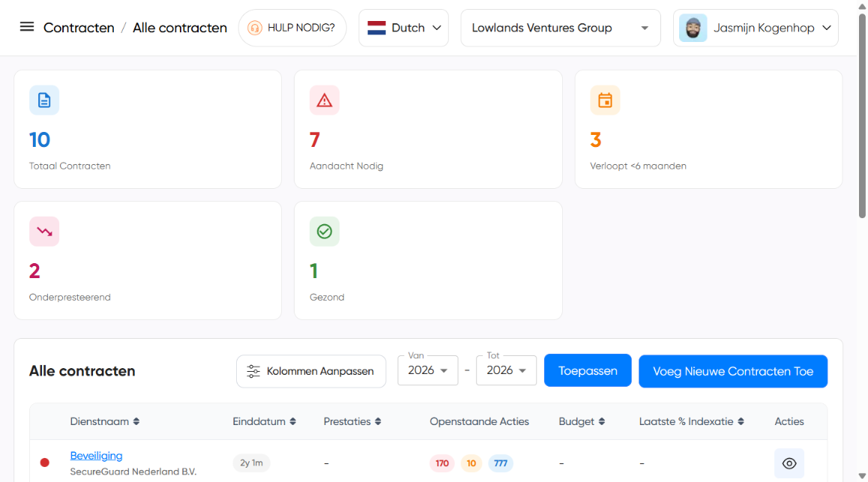Click Voeg Nieuwe Contracten Toe button
The width and height of the screenshot is (868, 482).
732,371
